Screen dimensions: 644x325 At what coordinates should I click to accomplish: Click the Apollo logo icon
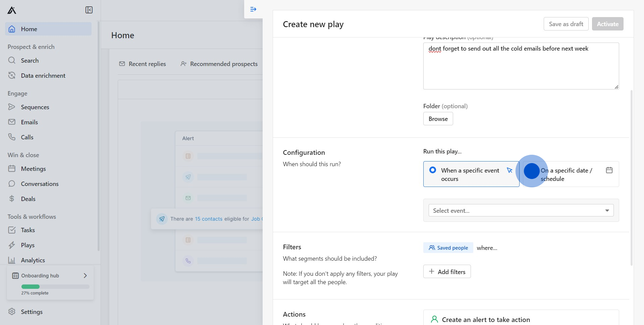12,10
